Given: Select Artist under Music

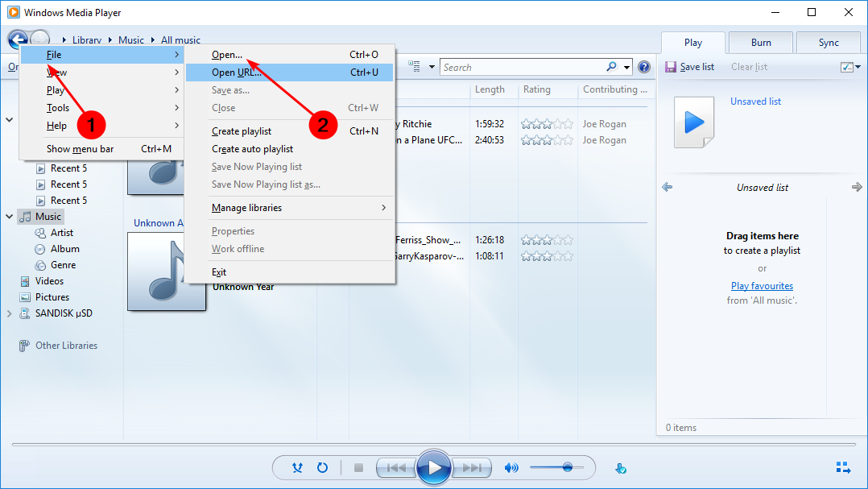Looking at the screenshot, I should [x=61, y=233].
